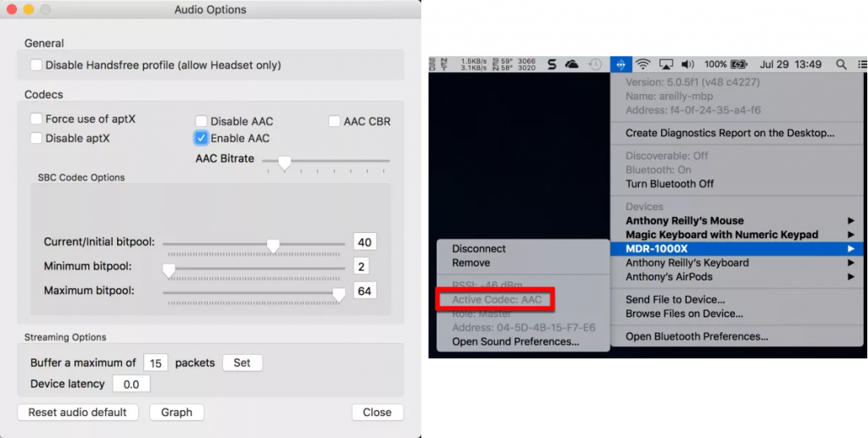Screen dimensions: 868x438
Task: Click the Discoverable: Off entry
Action: click(666, 156)
